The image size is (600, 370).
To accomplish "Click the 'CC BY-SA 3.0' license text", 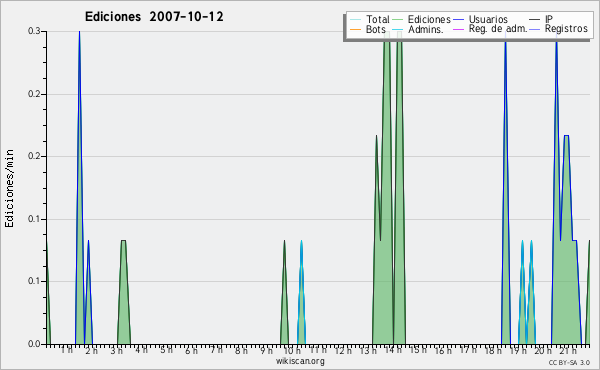I will coord(569,362).
